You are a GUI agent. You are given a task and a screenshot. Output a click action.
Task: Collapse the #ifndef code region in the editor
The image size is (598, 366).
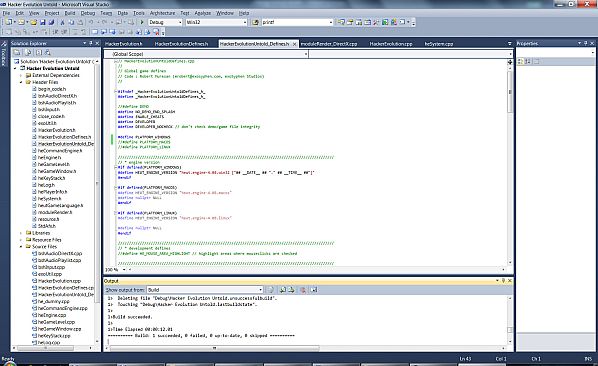tap(116, 92)
